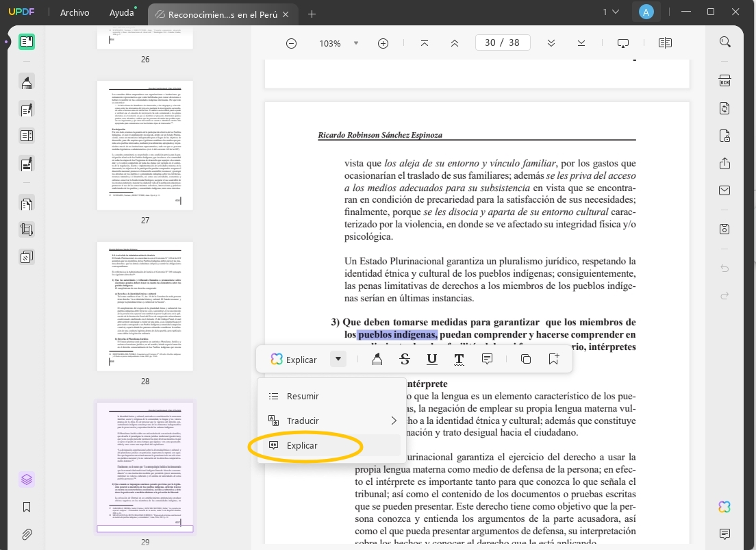Screen dimensions: 756x550
Task: Open the page display layout options
Action: [x=665, y=43]
